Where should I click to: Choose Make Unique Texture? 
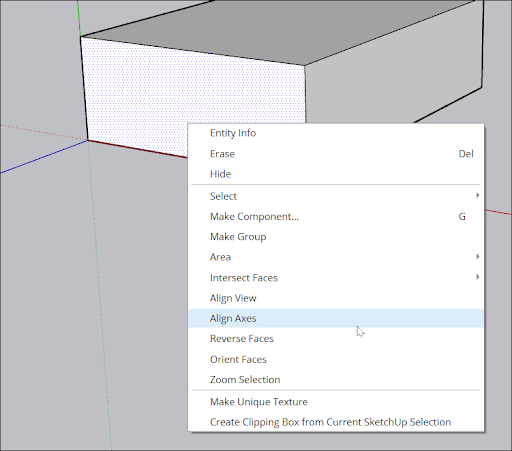336,402
